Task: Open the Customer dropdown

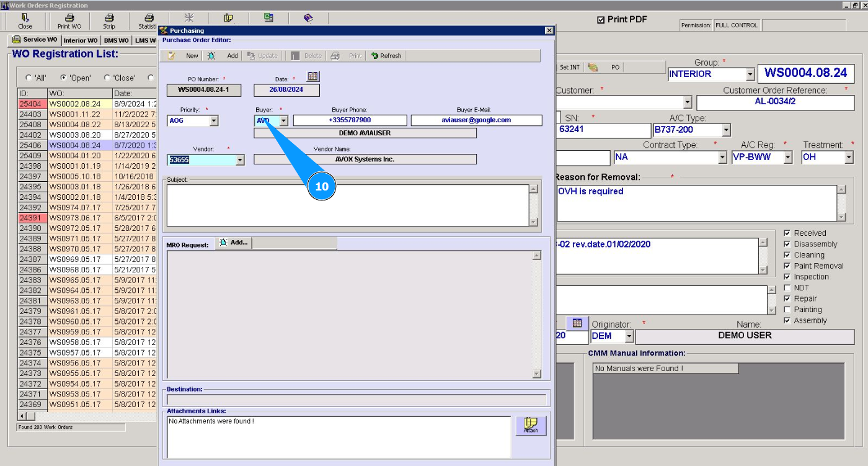Action: (x=688, y=102)
